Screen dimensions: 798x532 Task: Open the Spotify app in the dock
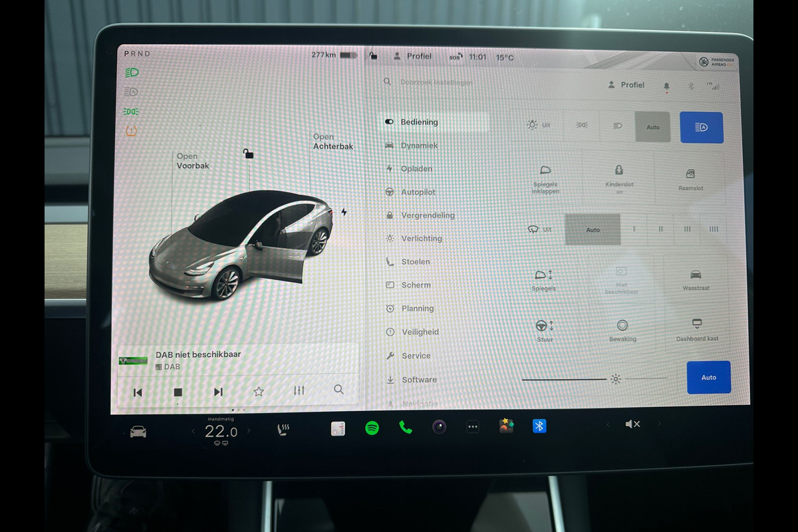tap(372, 428)
